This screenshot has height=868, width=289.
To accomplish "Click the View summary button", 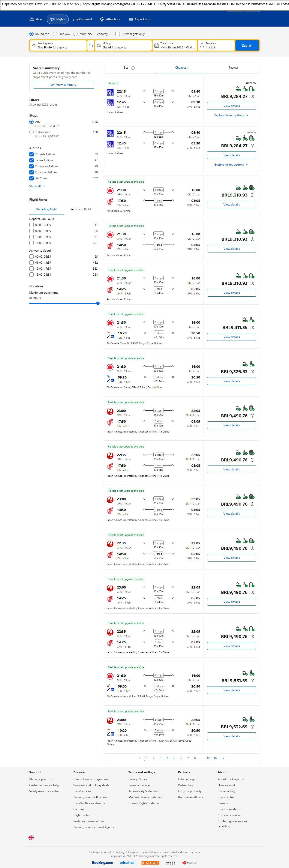I will (x=63, y=85).
